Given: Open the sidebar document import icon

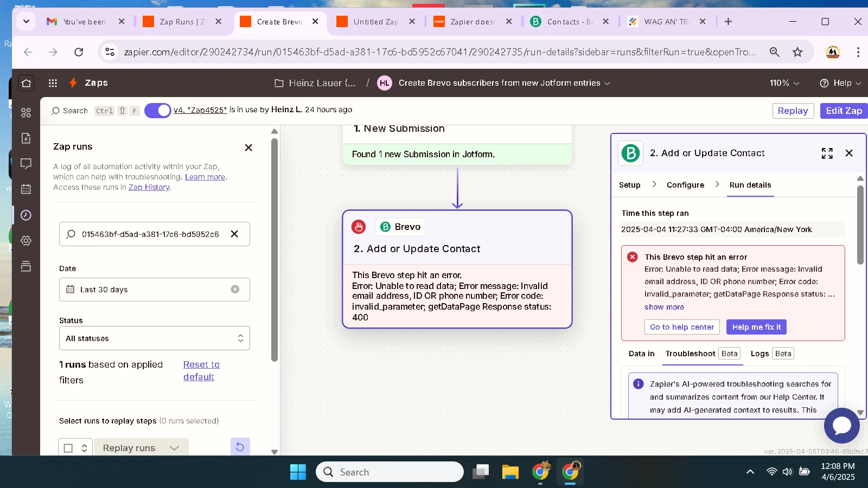Looking at the screenshot, I should [x=26, y=138].
